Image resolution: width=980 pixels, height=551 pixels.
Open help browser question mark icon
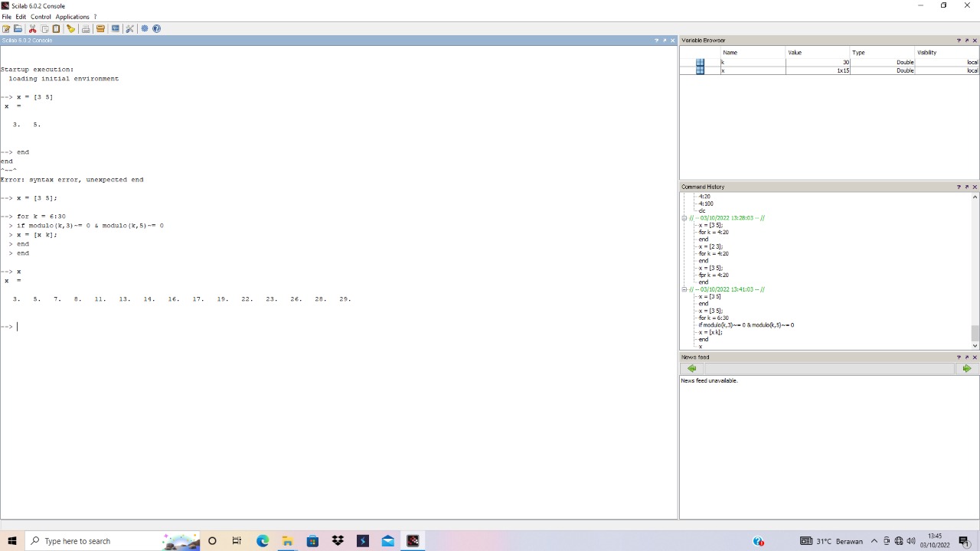click(157, 28)
